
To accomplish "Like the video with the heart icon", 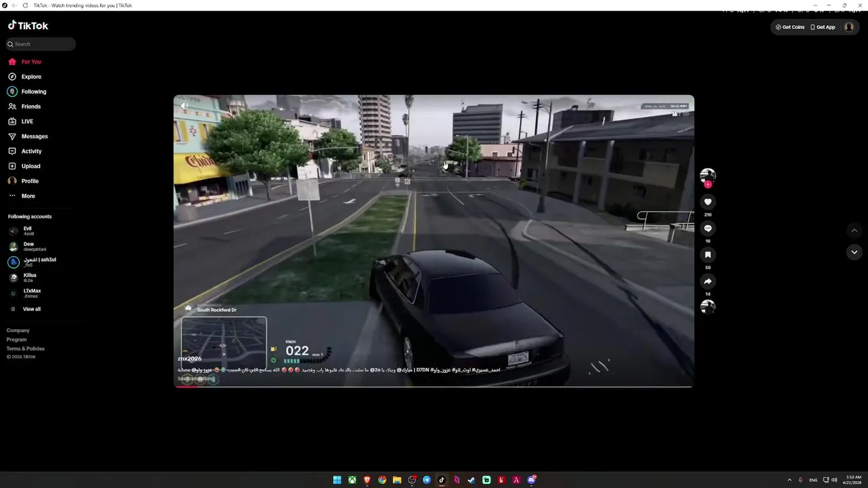I will [708, 202].
